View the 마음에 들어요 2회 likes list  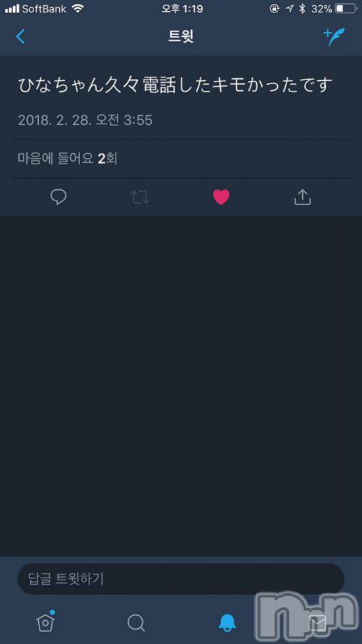pyautogui.click(x=67, y=158)
